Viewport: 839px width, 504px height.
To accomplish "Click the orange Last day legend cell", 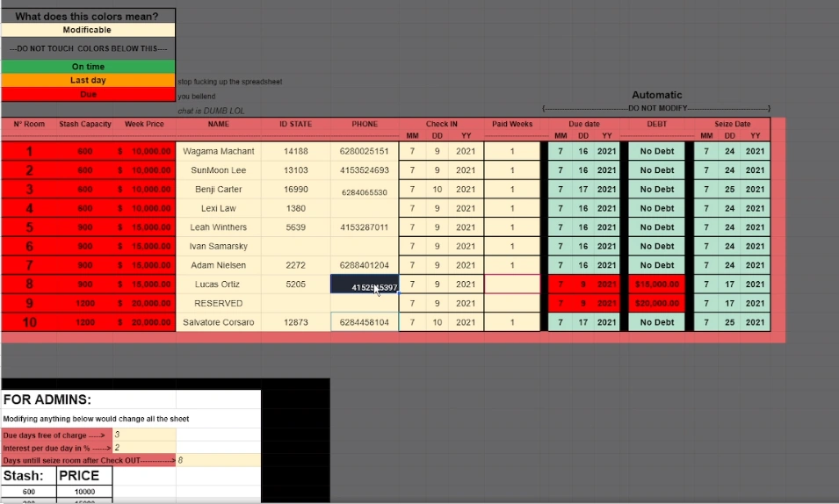I will click(88, 80).
